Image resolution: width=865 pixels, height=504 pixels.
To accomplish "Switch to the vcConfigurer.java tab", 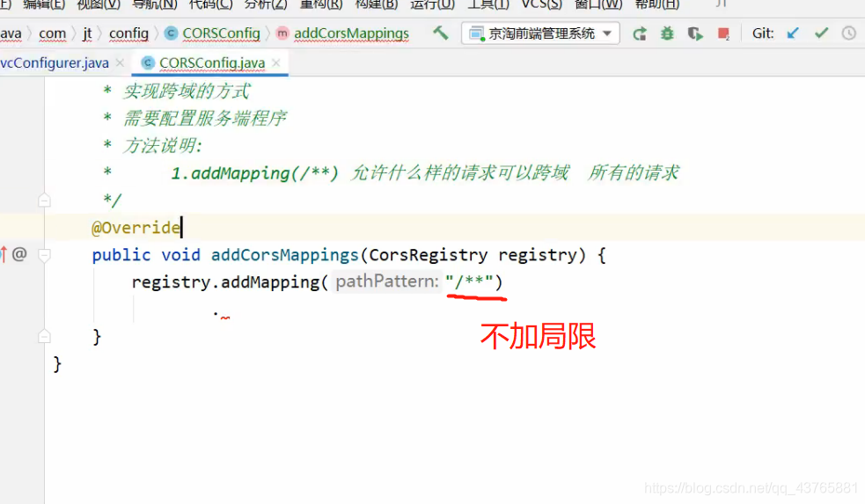I will point(55,63).
